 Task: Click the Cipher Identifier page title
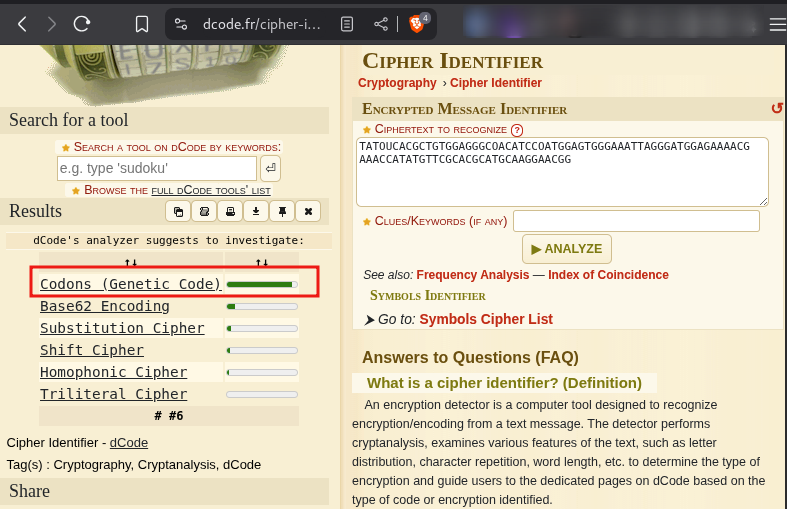point(453,61)
